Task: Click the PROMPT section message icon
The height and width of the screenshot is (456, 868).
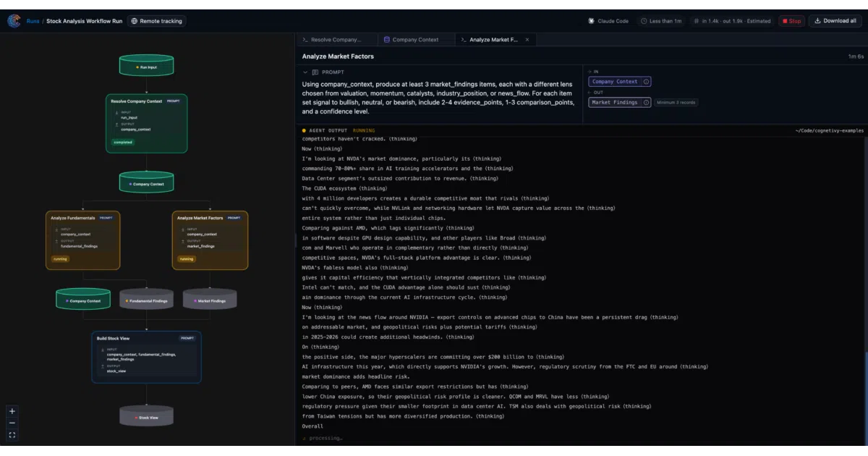Action: pyautogui.click(x=315, y=72)
